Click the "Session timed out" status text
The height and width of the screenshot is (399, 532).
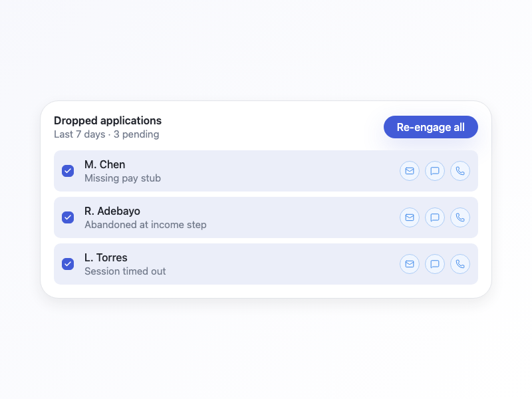click(125, 271)
